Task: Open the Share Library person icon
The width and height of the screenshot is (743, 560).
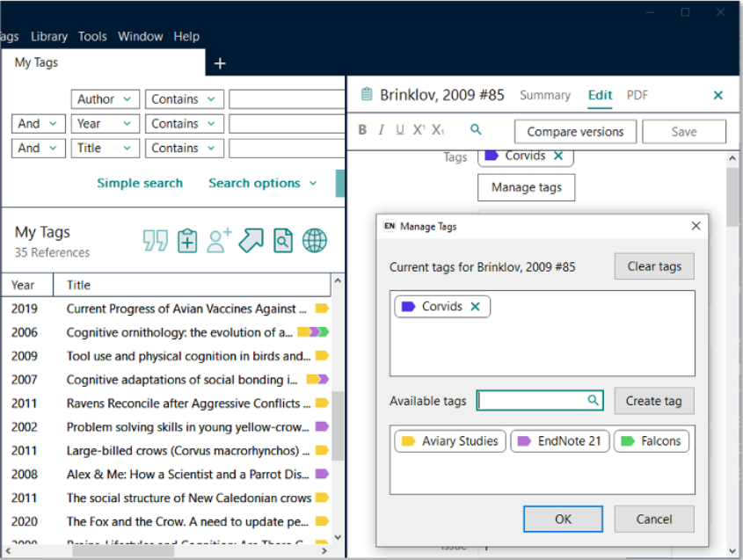Action: click(218, 239)
